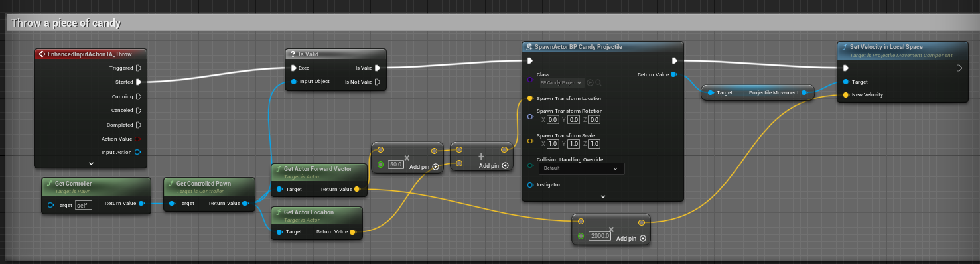Click Target pin on Get Controlled Pawn
This screenshot has width=980, height=264.
click(173, 204)
